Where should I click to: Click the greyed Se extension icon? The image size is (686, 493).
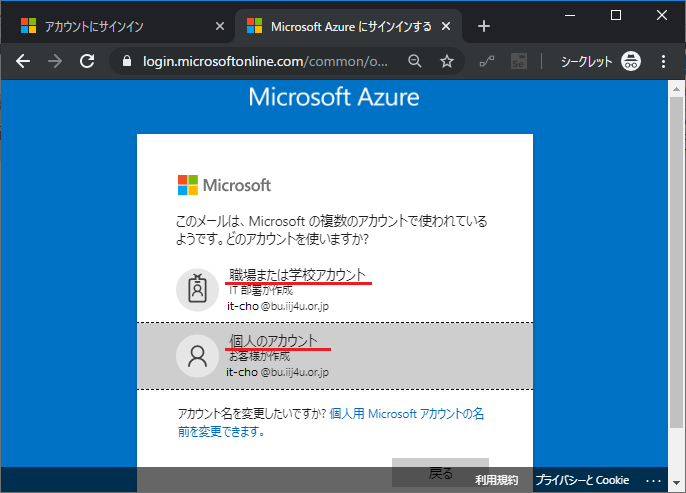pyautogui.click(x=518, y=61)
